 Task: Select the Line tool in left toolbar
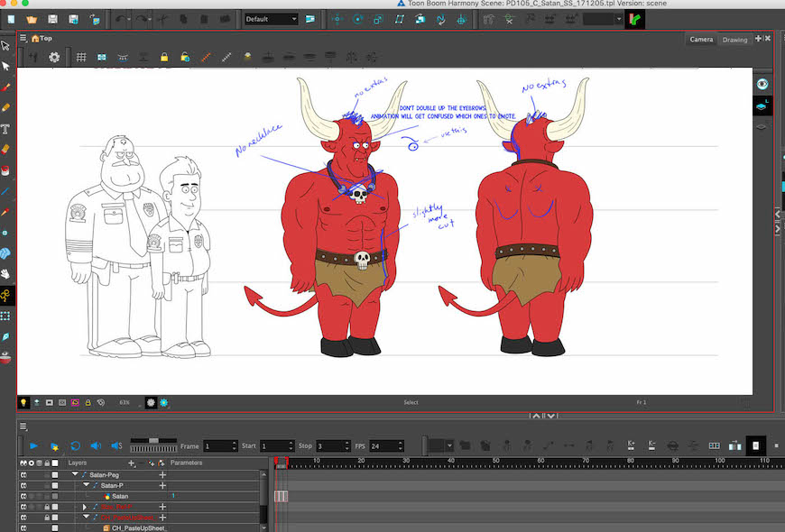pos(5,191)
